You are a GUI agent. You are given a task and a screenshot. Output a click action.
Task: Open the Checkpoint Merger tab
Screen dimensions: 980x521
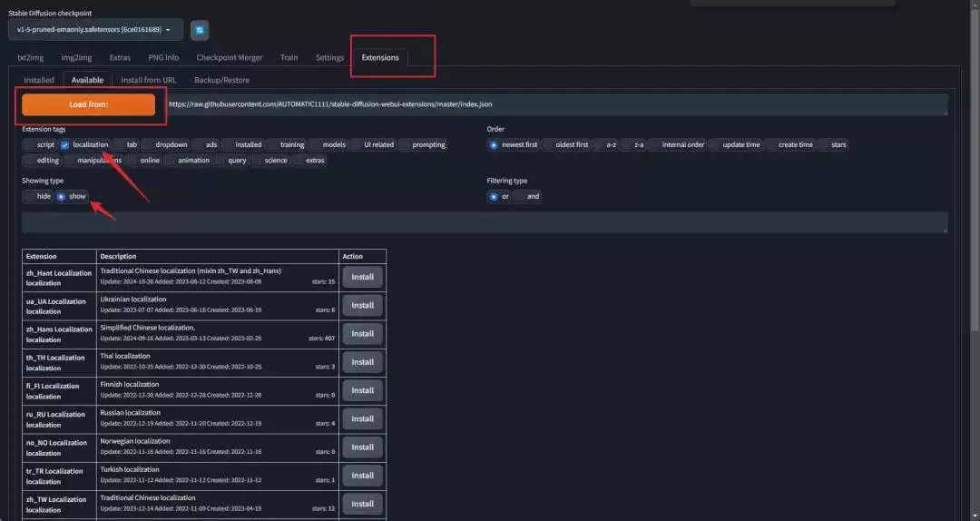pos(230,57)
